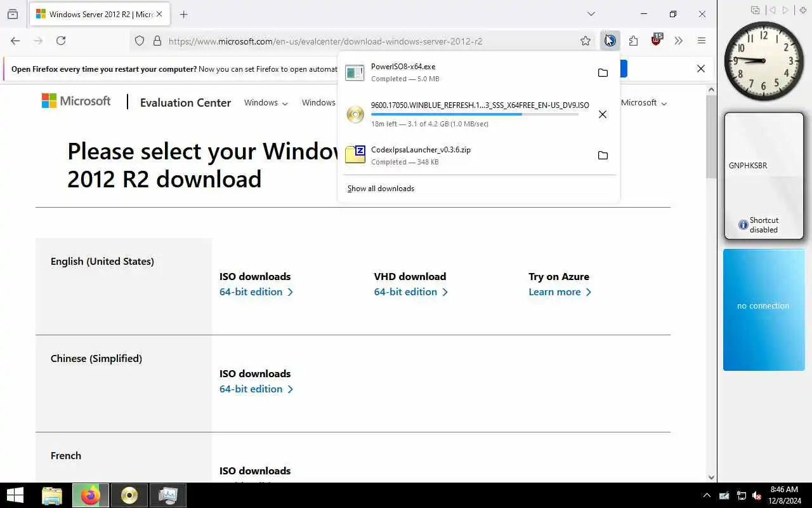
Task: Open the taskbar clock and date
Action: 784,495
